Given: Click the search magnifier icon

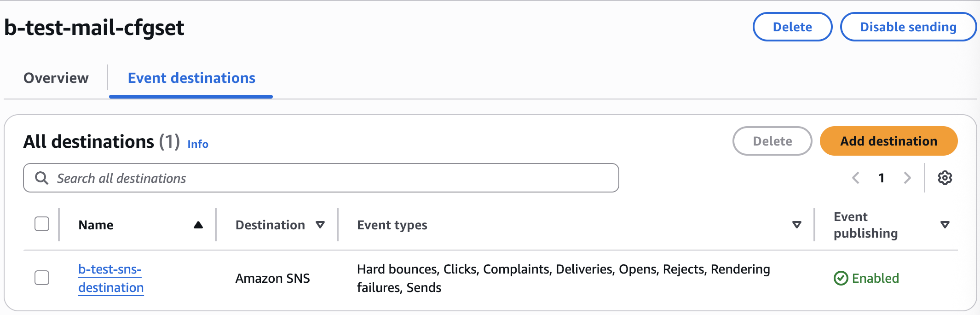Looking at the screenshot, I should click(42, 178).
